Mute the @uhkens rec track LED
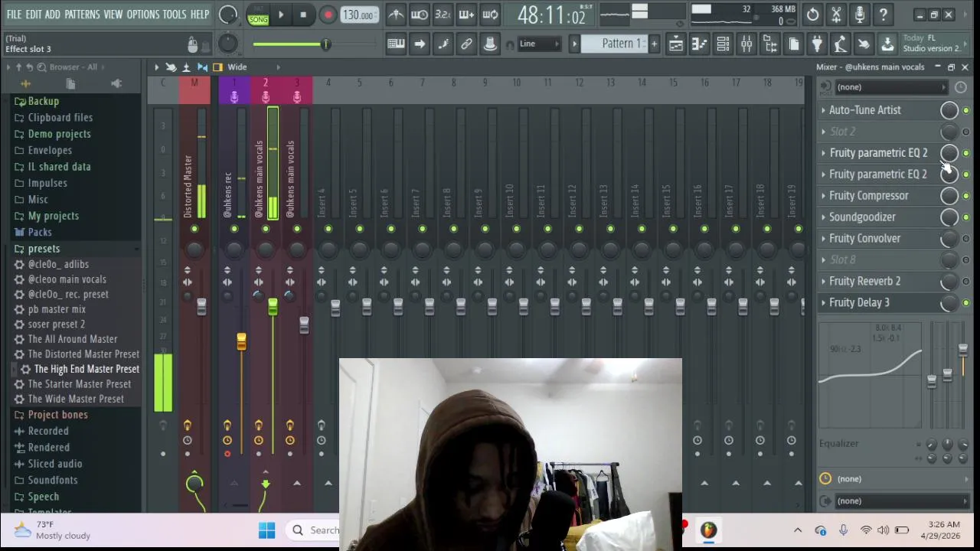980x551 pixels. (234, 229)
